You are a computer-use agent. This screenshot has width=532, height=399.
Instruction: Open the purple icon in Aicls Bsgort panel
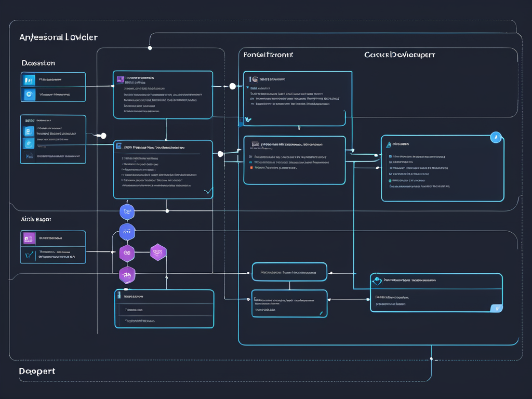coord(28,238)
